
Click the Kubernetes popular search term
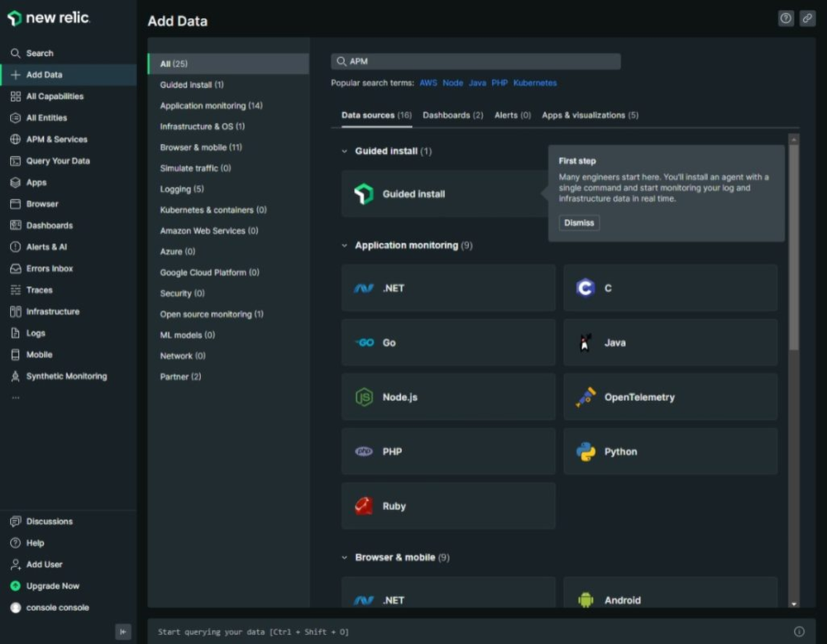coord(534,83)
